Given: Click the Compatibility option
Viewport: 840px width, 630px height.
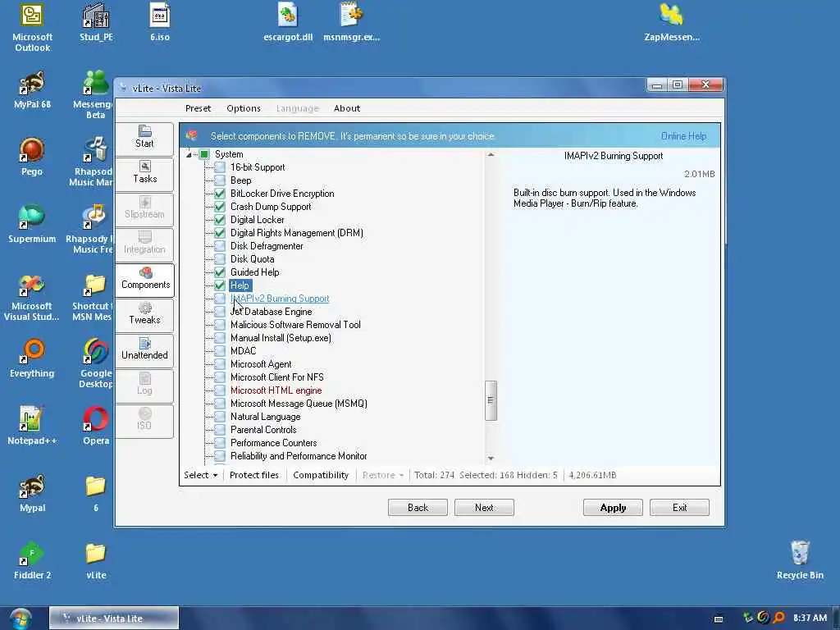Looking at the screenshot, I should [321, 475].
